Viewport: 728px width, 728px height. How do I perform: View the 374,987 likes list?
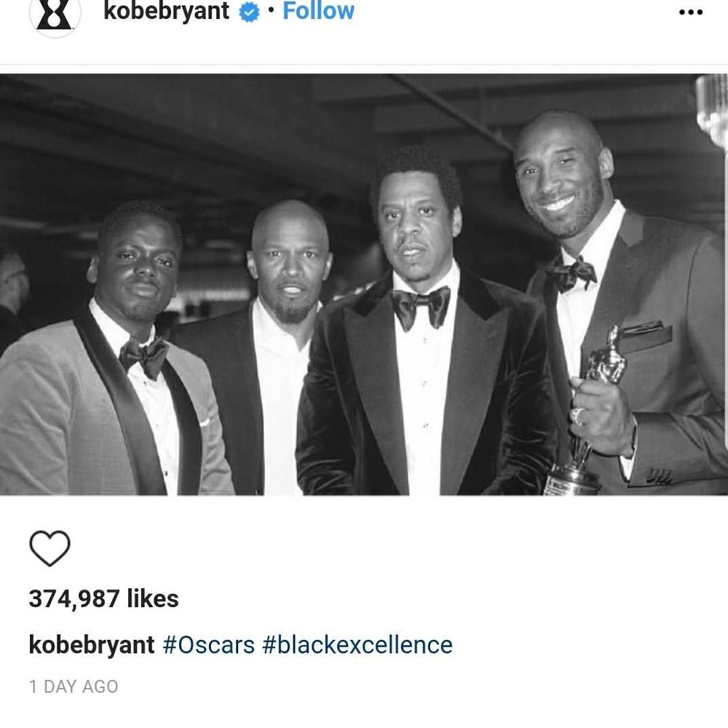tap(103, 598)
